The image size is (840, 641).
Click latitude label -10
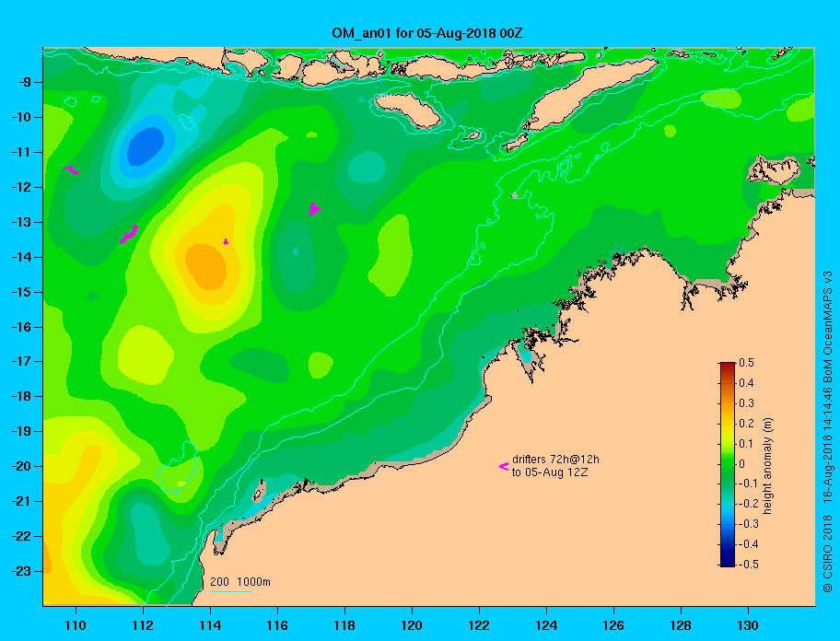tap(22, 117)
